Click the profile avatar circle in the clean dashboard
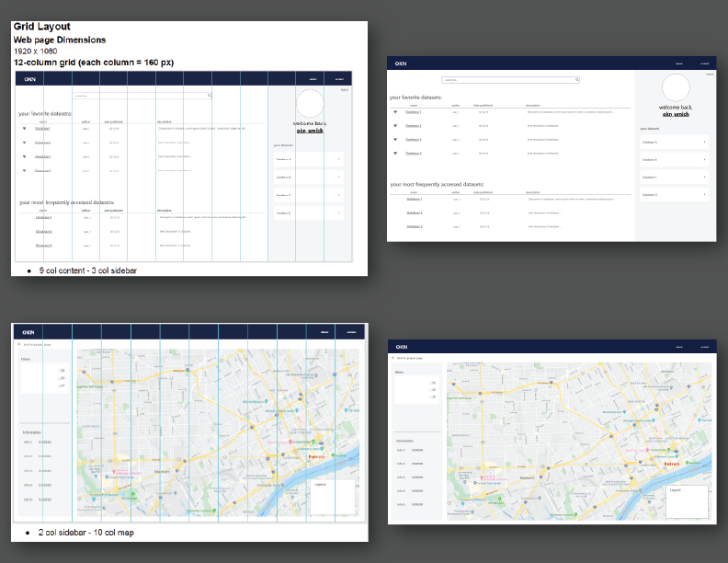 point(676,87)
